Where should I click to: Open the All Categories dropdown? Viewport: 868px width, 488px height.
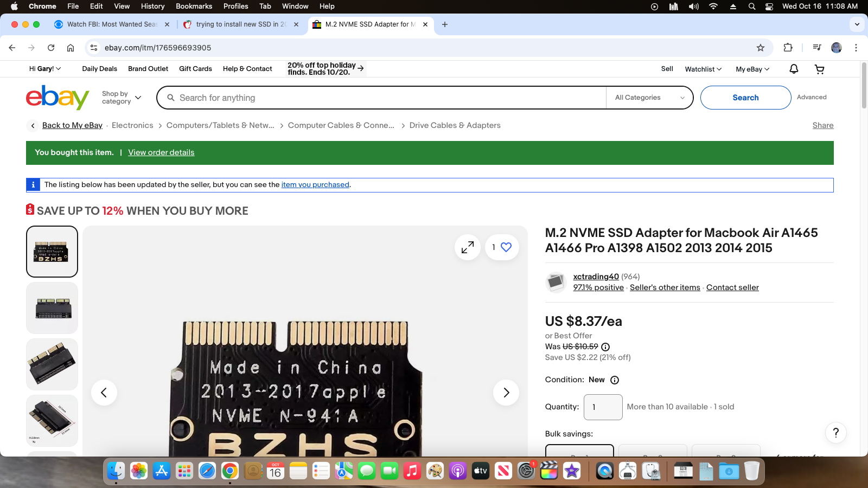(x=649, y=98)
